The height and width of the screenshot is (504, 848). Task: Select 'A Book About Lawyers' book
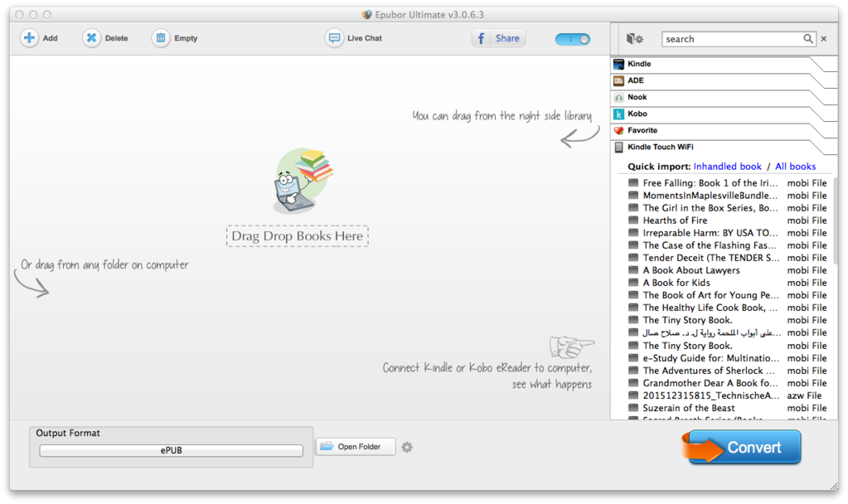coord(727,270)
